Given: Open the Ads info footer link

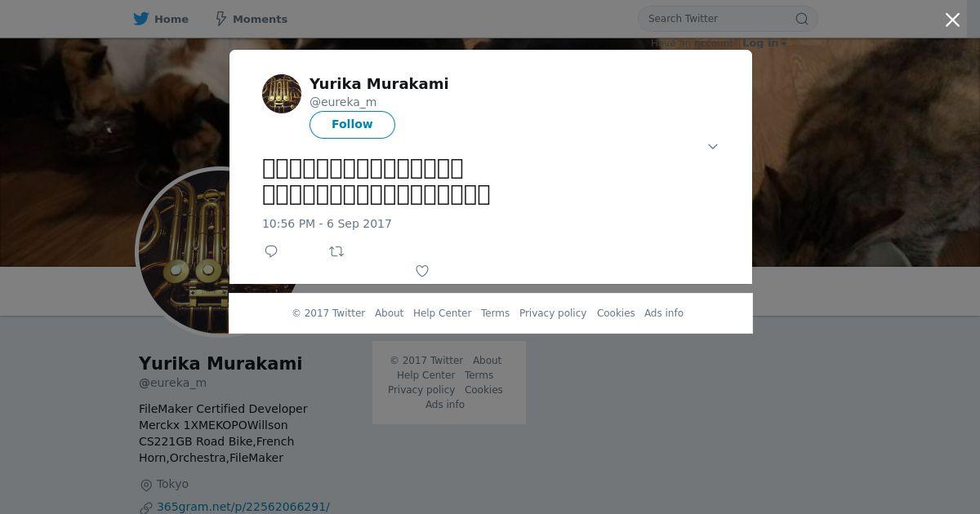Looking at the screenshot, I should click(x=664, y=313).
